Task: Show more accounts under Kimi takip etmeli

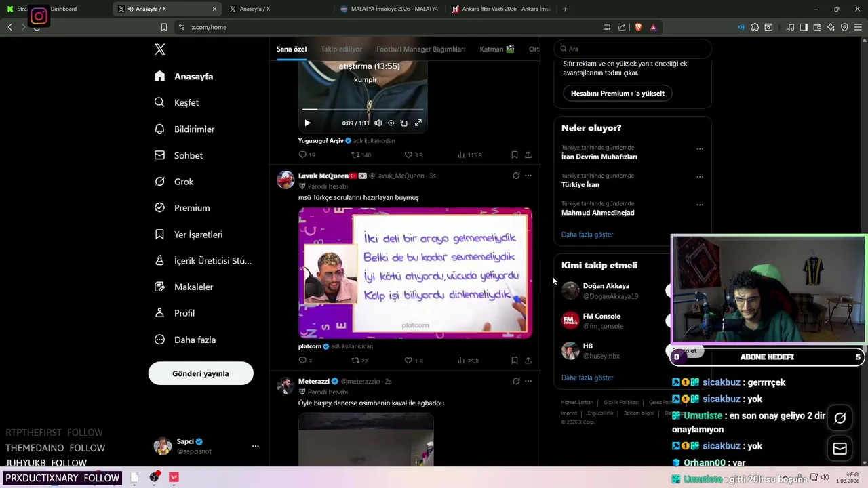Action: click(x=587, y=378)
